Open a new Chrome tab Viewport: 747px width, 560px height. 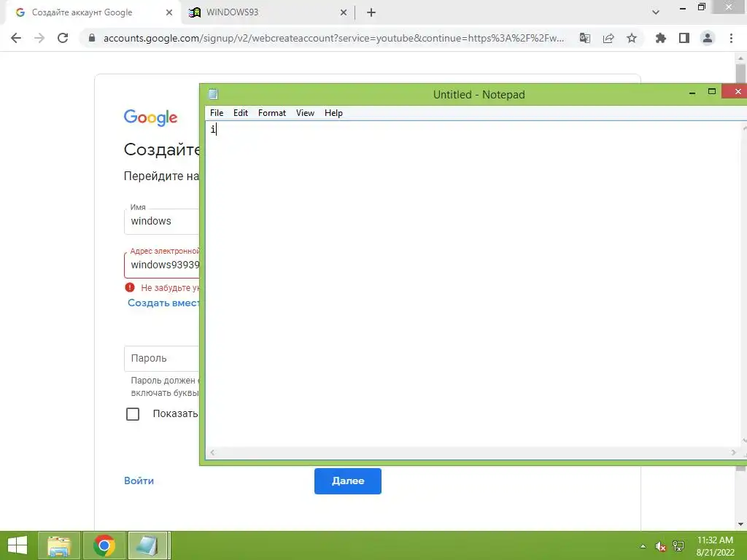click(371, 12)
